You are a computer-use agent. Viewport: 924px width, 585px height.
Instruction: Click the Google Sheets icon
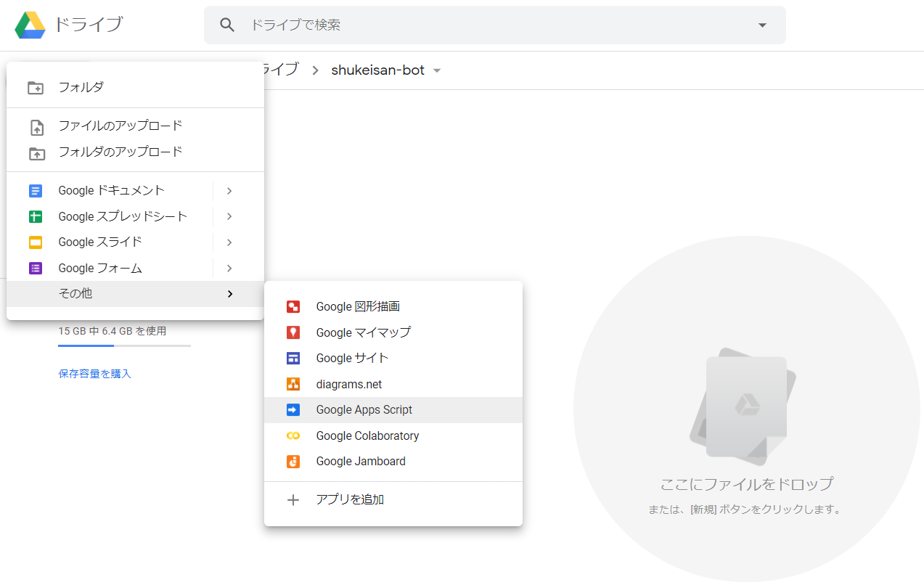[36, 216]
